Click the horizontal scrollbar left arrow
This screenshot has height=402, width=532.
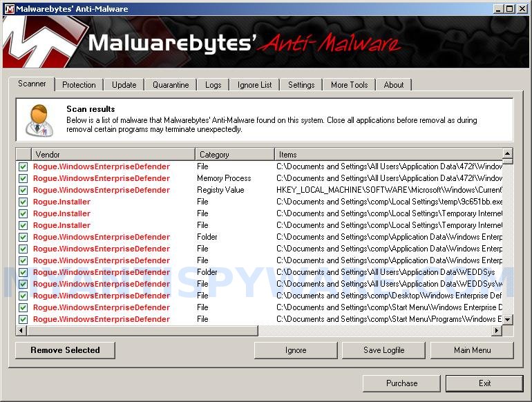click(x=21, y=330)
